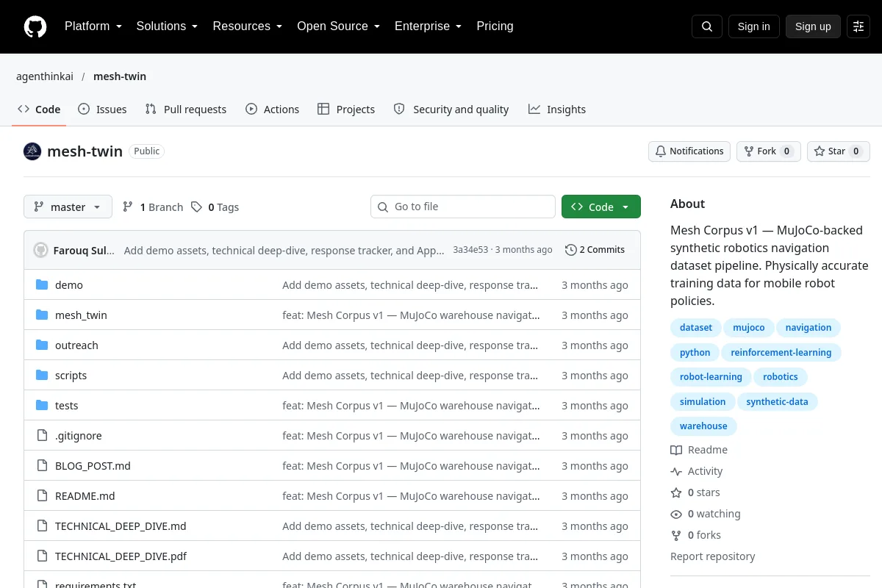Select the synthetic-data topic tag
This screenshot has height=588, width=882.
pos(777,402)
